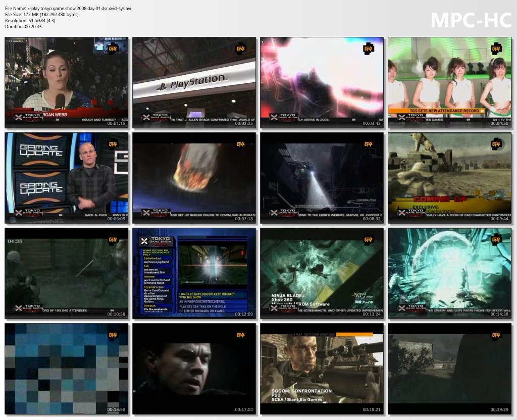Click the Duration 00:20:43 text
Image resolution: width=517 pixels, height=420 pixels.
pyautogui.click(x=23, y=27)
